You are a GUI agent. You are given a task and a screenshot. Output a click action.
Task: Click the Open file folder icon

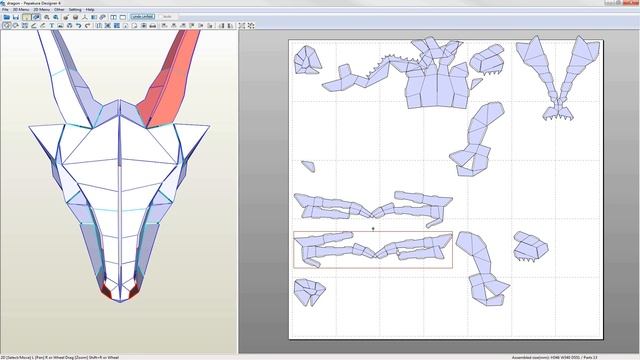point(7,17)
